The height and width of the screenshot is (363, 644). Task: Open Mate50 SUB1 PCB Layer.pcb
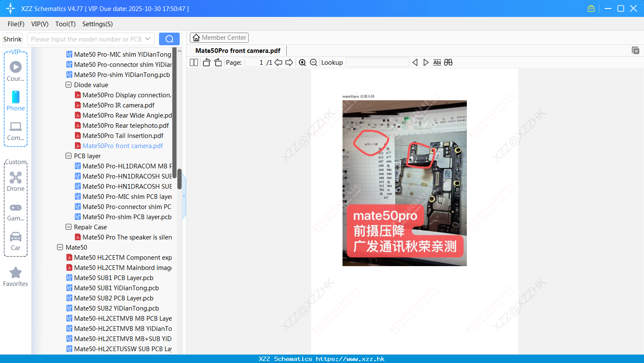113,278
